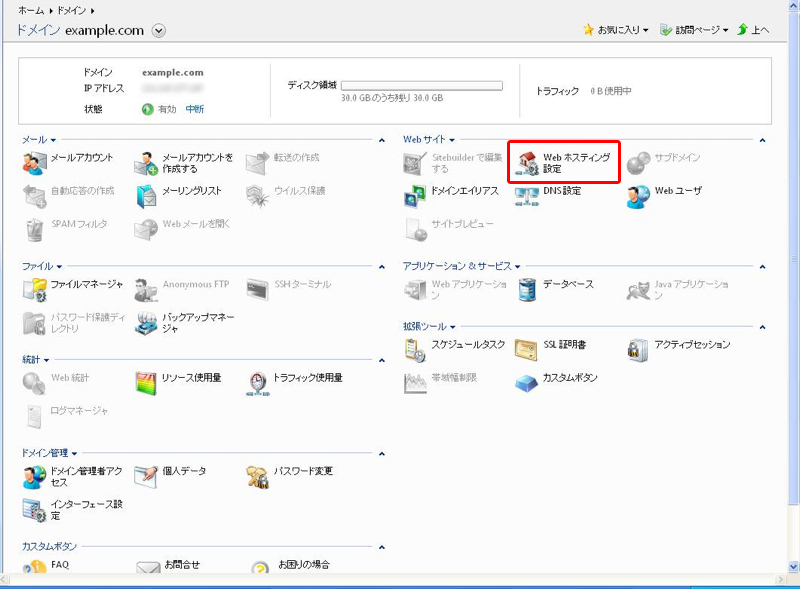Open the メーリングリスト icon
This screenshot has width=800, height=589.
146,197
